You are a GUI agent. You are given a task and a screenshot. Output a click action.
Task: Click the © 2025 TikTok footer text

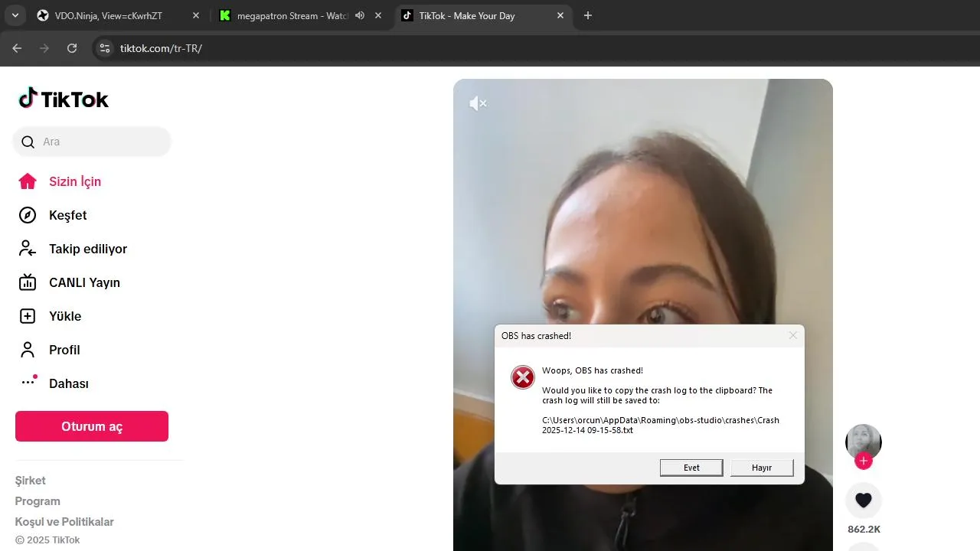47,540
